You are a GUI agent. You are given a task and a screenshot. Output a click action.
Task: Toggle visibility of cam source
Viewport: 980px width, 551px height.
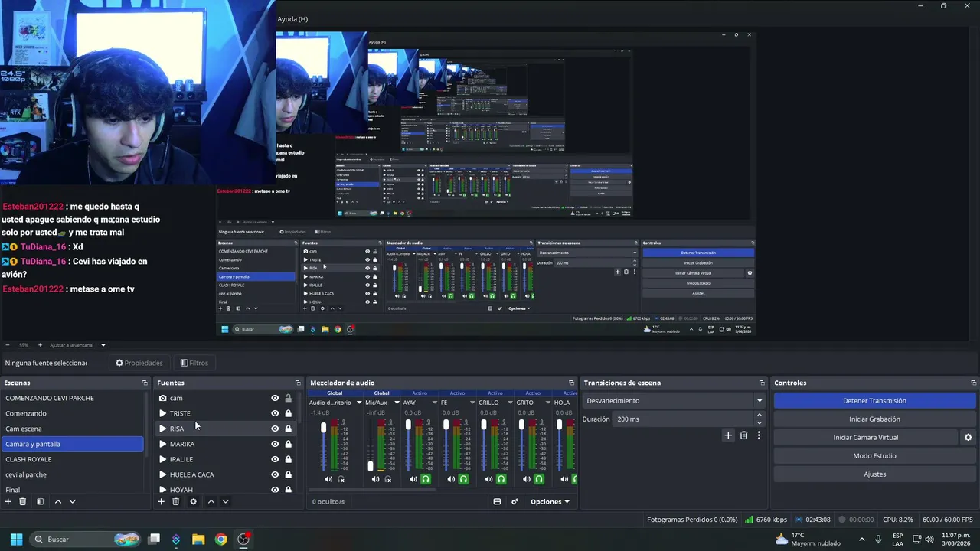pos(275,398)
